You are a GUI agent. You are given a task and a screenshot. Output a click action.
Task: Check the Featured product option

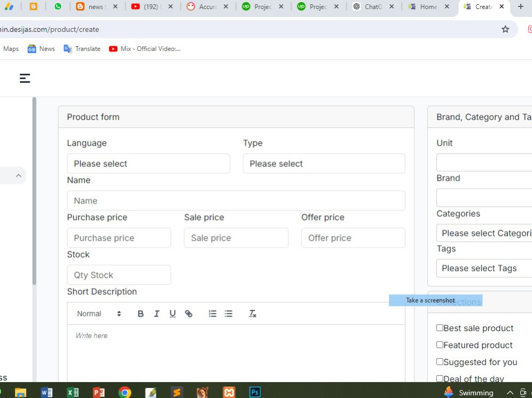[x=440, y=345]
